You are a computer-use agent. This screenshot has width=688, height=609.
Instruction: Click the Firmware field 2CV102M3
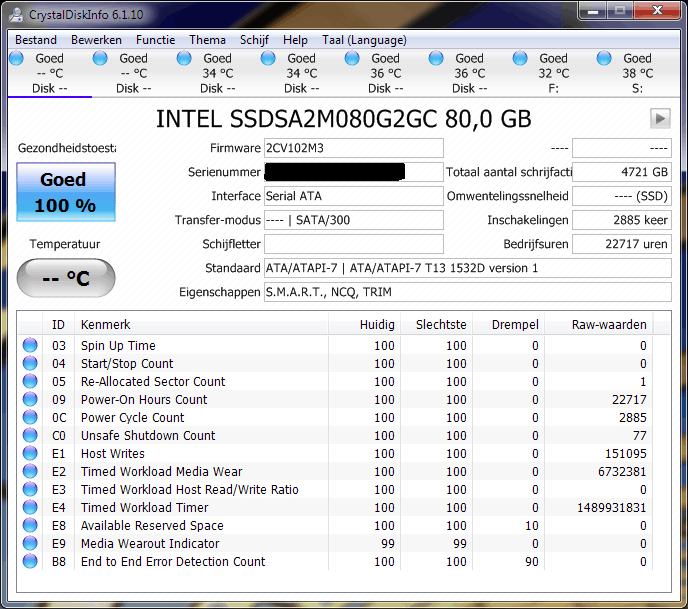tap(353, 148)
